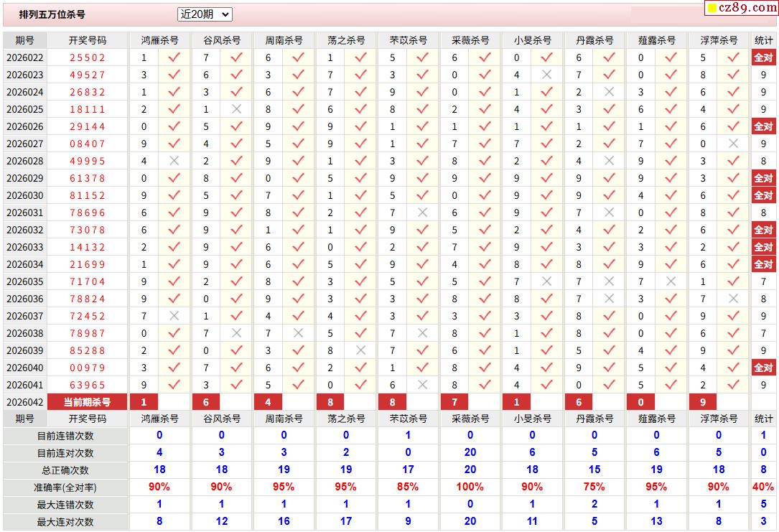Click the 全对 badge in row 2026032

764,230
